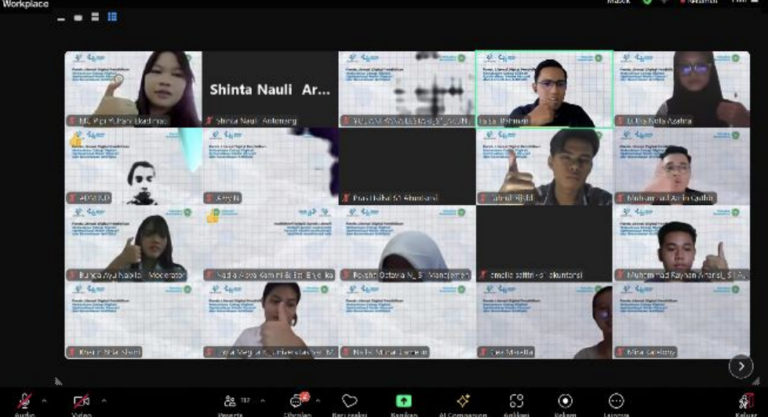
Task: Open the Obrolan chat with unread badge
Action: pos(298,400)
